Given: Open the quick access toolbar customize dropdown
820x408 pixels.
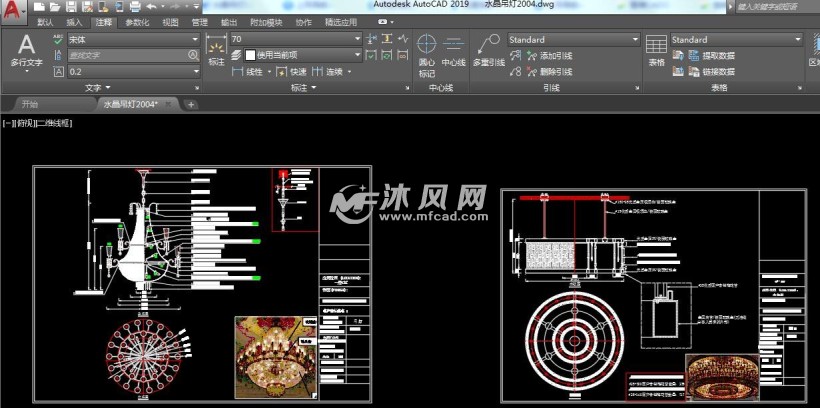Looking at the screenshot, I should tap(196, 7).
